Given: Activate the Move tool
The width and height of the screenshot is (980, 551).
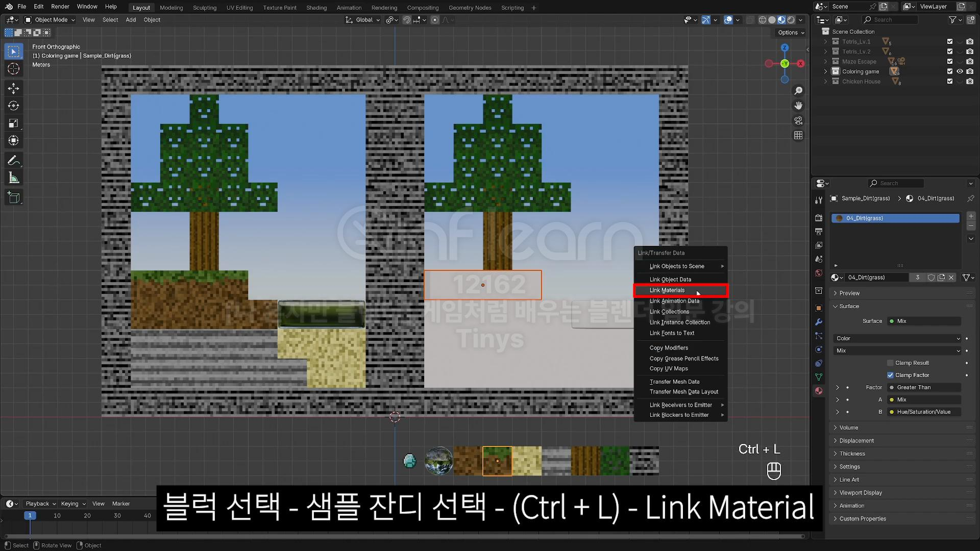Looking at the screenshot, I should click(x=14, y=89).
